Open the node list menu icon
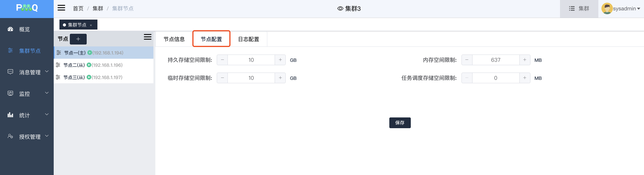This screenshot has width=644, height=175. [x=147, y=37]
